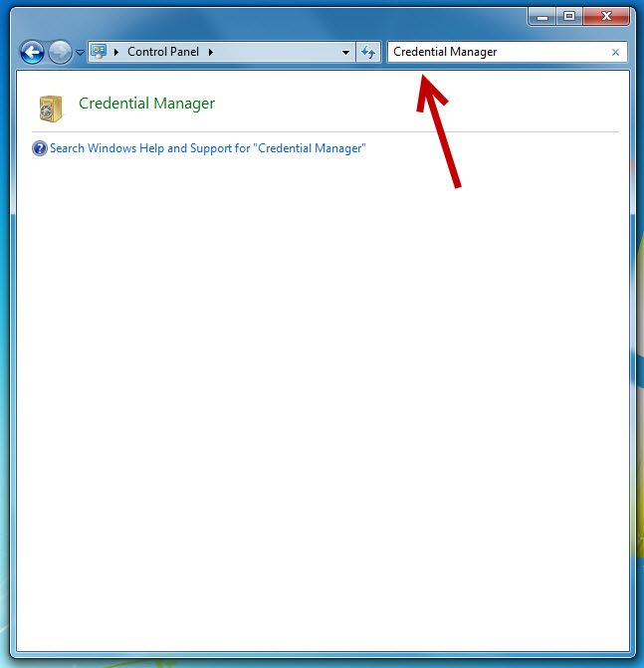The width and height of the screenshot is (644, 668).
Task: Expand the root arrow before Control Panel
Action: (116, 52)
